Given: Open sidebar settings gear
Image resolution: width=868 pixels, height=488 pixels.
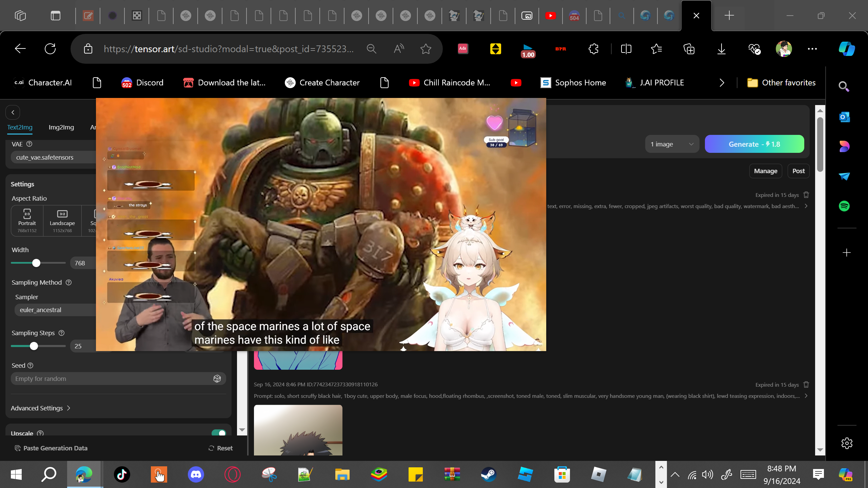Looking at the screenshot, I should click(x=847, y=443).
